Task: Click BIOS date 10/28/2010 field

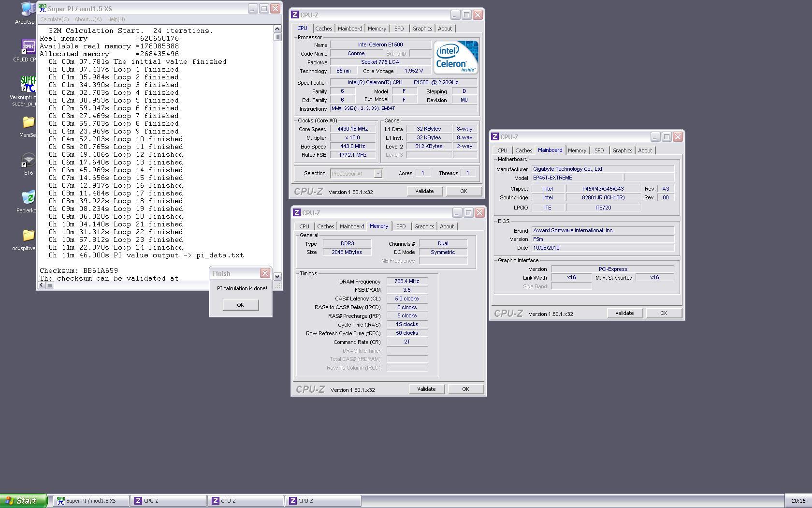Action: [603, 248]
